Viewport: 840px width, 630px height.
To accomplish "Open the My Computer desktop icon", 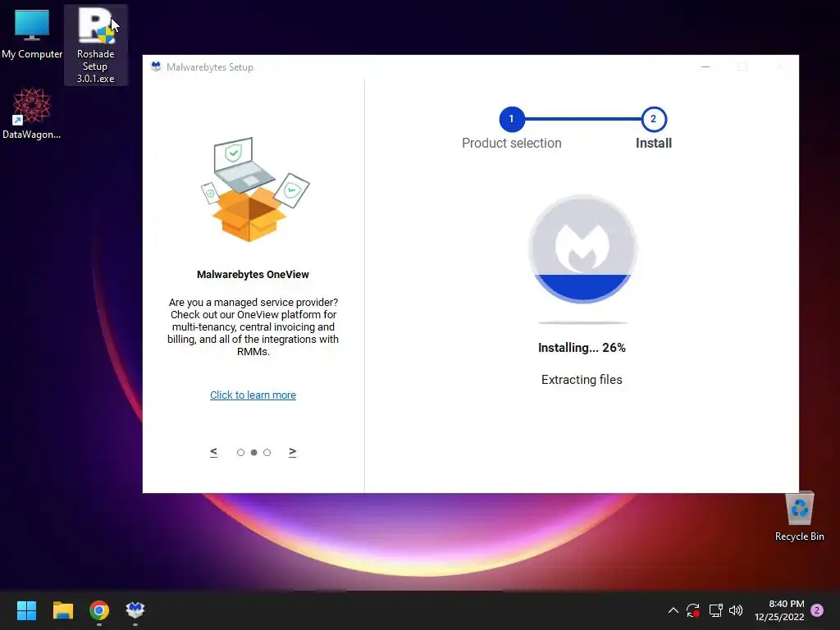I will click(32, 32).
